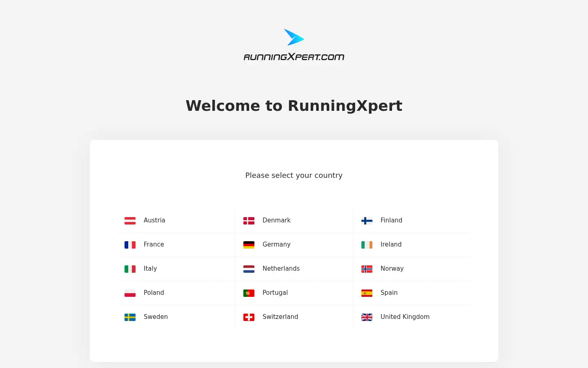Click the Netherlands flag icon

click(x=249, y=269)
